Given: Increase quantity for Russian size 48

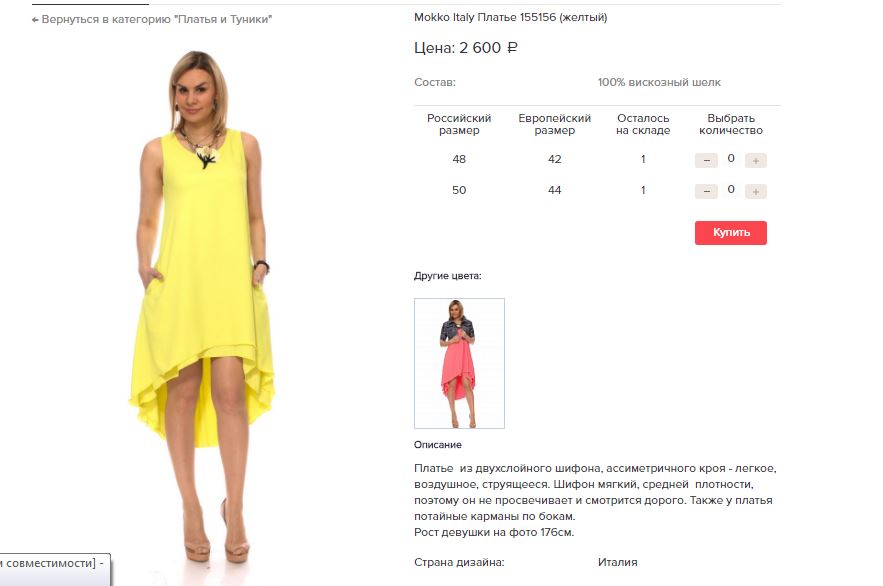Looking at the screenshot, I should click(756, 160).
